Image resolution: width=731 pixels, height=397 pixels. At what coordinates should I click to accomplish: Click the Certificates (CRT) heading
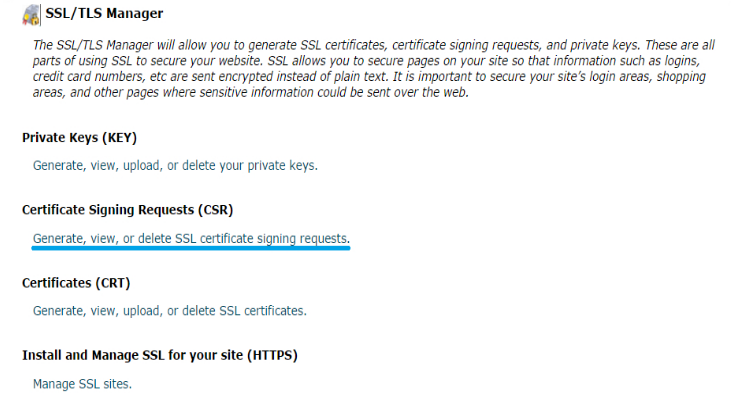pos(76,283)
